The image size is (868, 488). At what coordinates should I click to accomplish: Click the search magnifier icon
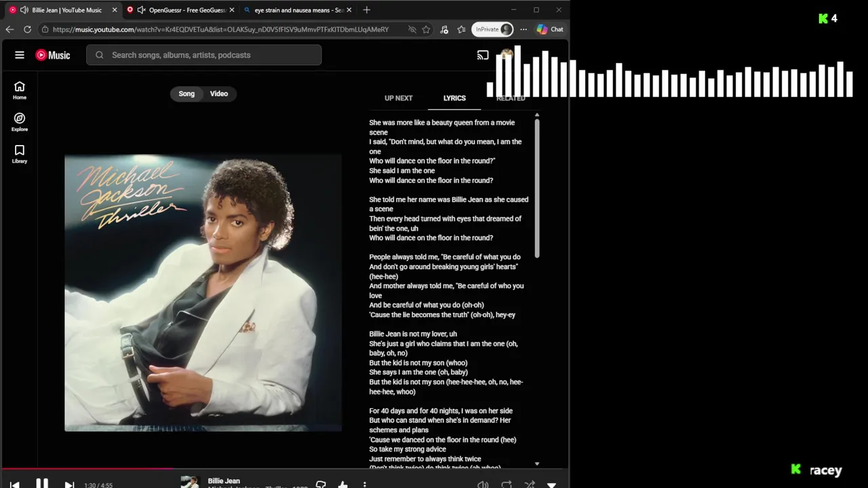[x=100, y=55]
